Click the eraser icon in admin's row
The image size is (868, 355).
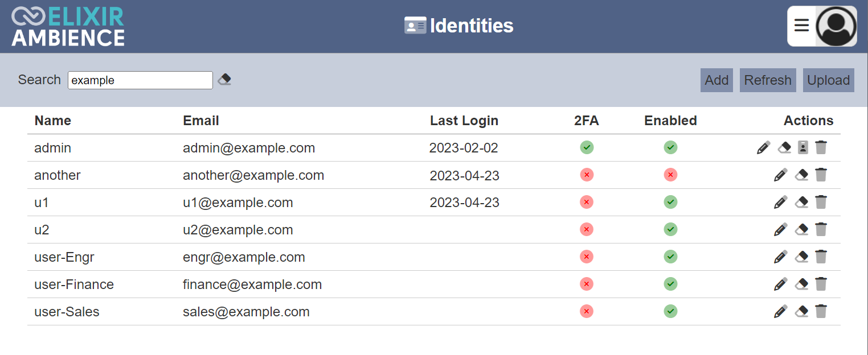(784, 148)
